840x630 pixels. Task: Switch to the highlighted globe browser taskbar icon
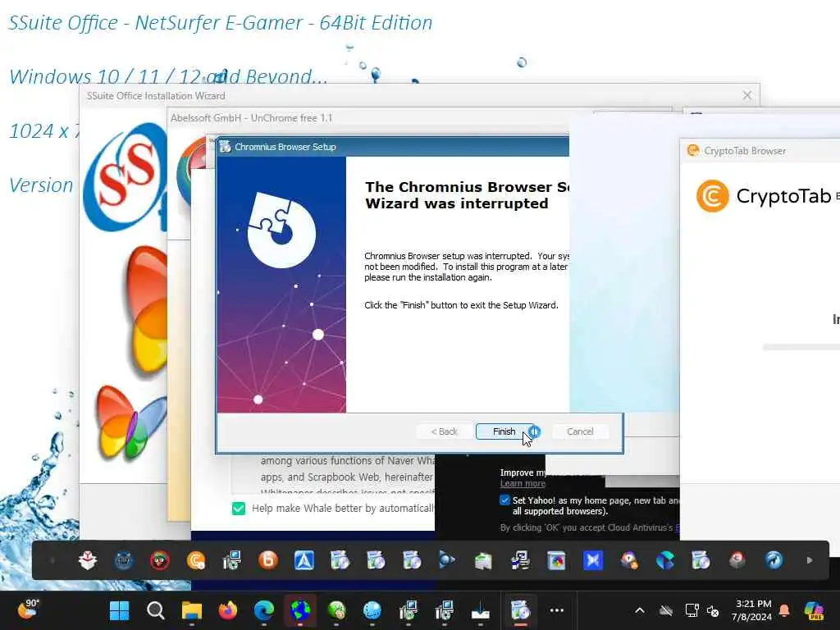(x=300, y=610)
